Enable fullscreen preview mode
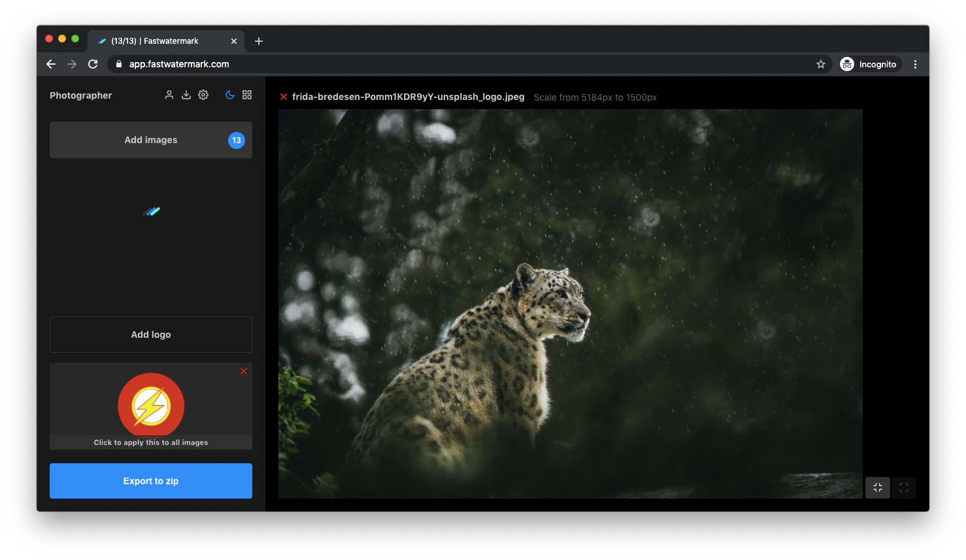This screenshot has height=560, width=966. tap(904, 487)
